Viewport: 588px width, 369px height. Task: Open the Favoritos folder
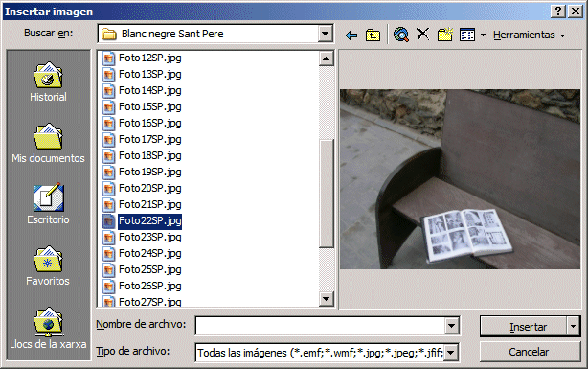tap(48, 265)
